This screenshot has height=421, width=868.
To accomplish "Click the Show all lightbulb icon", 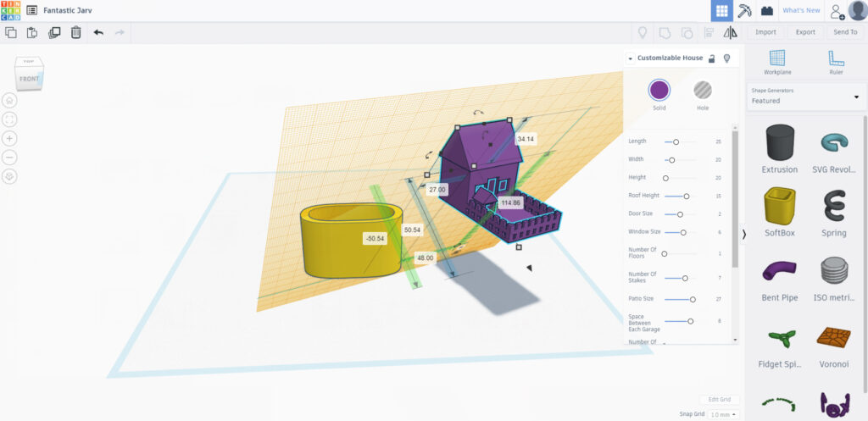I will click(643, 33).
